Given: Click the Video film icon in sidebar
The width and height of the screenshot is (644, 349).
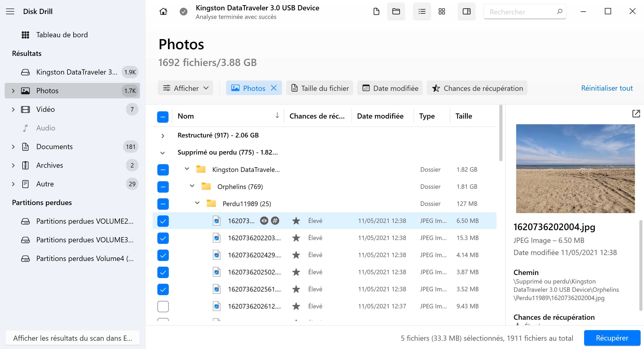Looking at the screenshot, I should click(x=25, y=109).
